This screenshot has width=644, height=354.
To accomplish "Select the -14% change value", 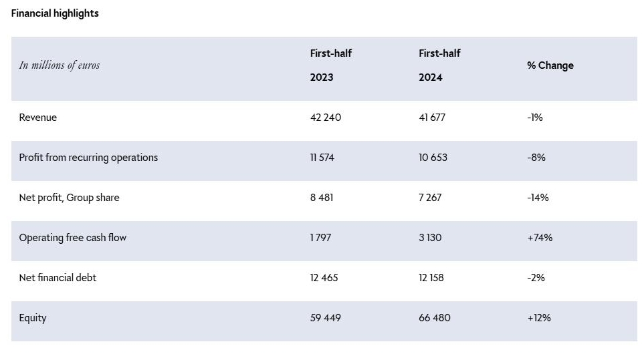I will (538, 198).
